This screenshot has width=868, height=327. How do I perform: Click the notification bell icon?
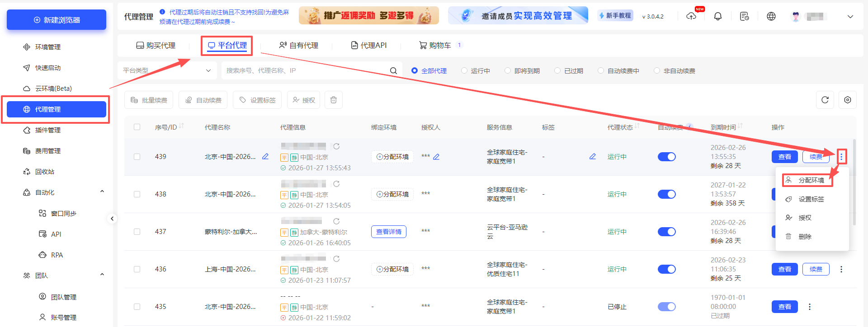[718, 16]
